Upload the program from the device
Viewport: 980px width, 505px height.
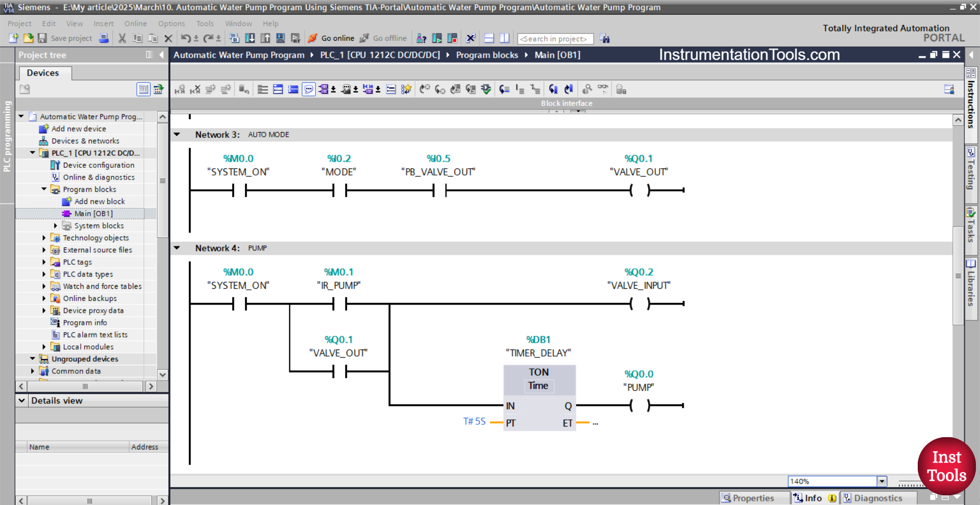click(x=265, y=38)
